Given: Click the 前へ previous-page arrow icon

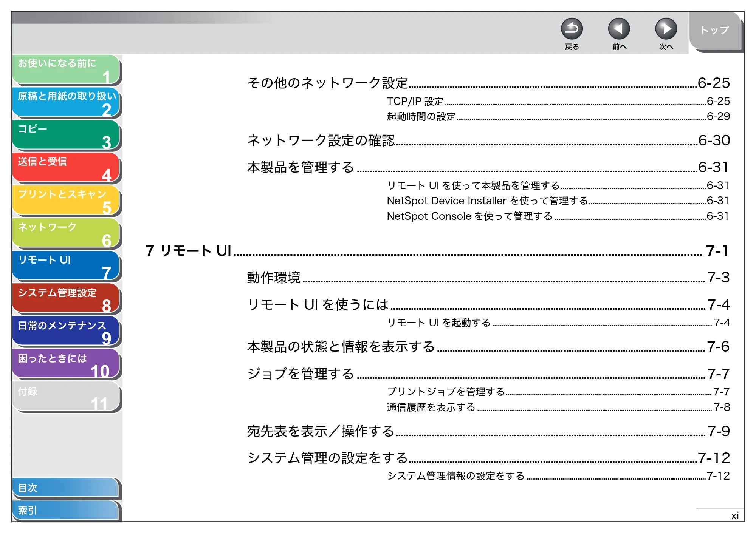Looking at the screenshot, I should [619, 29].
